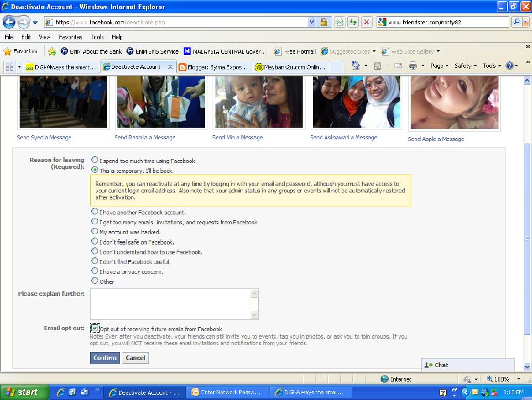Click the Print icon
The height and width of the screenshot is (400, 532).
click(x=412, y=65)
